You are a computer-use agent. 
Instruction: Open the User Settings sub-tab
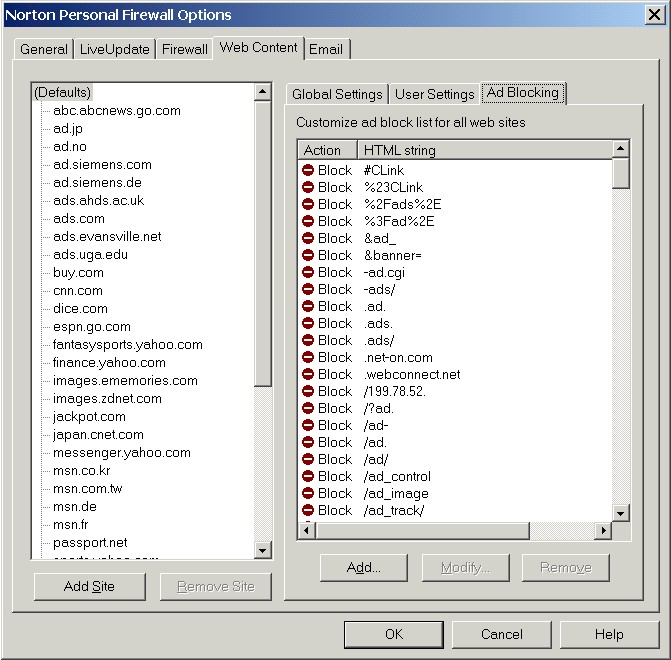(434, 94)
